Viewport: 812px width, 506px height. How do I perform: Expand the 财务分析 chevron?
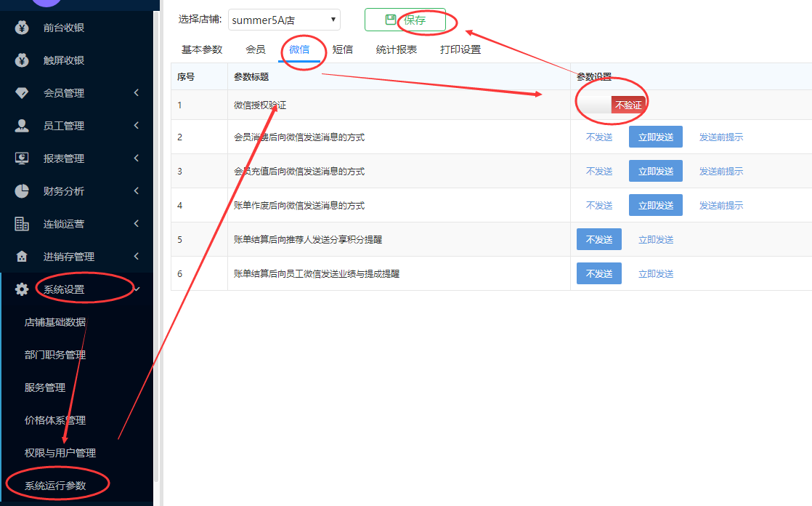tap(137, 190)
